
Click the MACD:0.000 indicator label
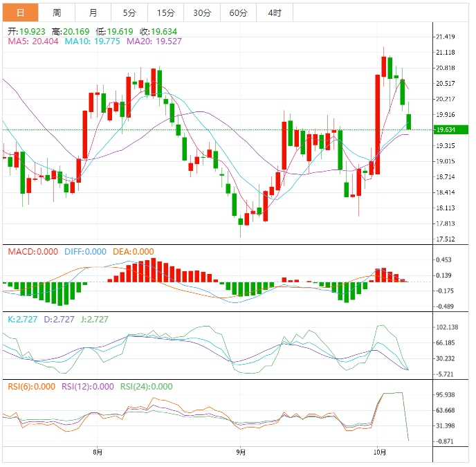(33, 252)
